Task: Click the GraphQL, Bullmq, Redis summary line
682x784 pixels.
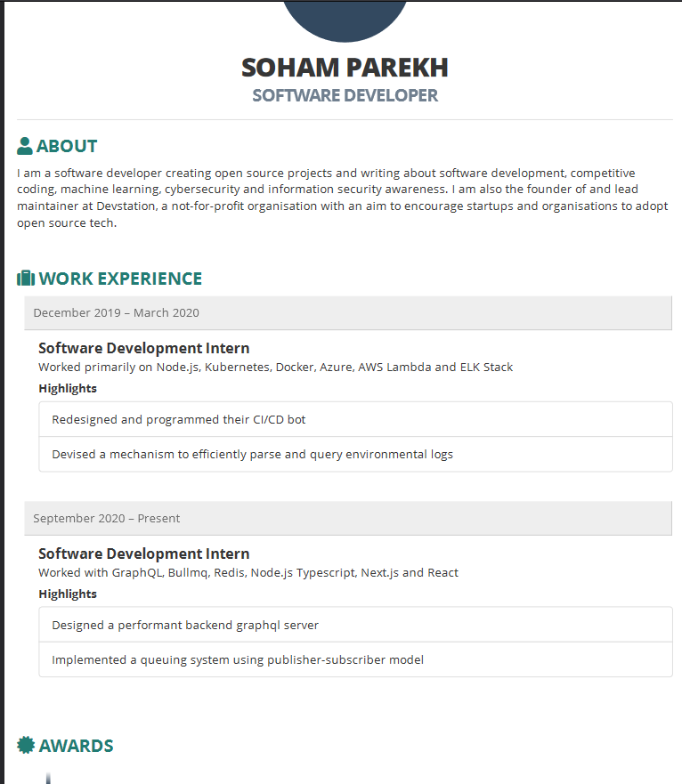Action: click(x=248, y=572)
